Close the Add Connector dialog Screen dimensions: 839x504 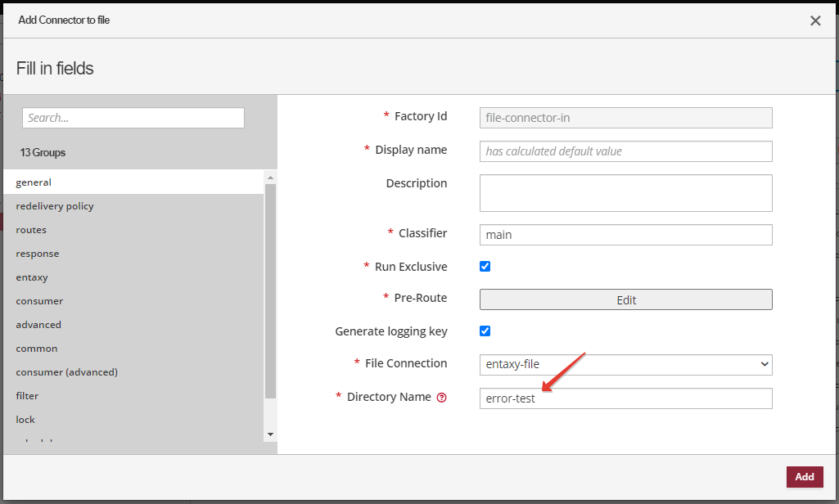tap(815, 20)
